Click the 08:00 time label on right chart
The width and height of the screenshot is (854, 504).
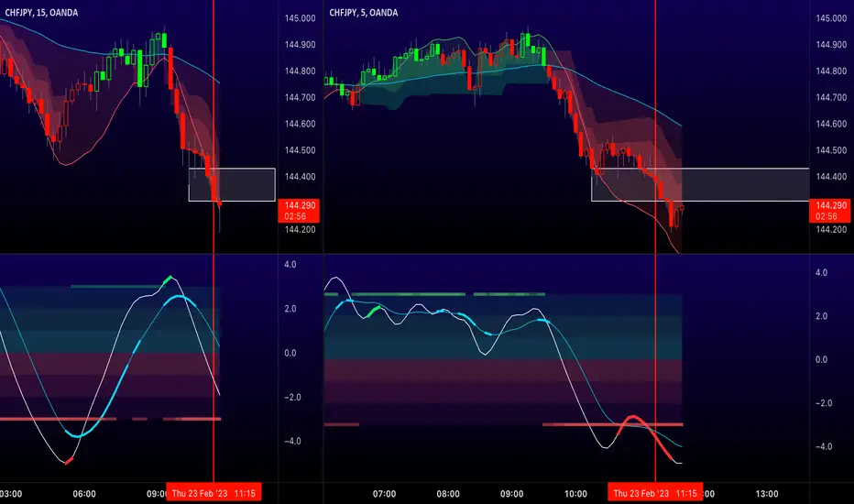pyautogui.click(x=448, y=494)
